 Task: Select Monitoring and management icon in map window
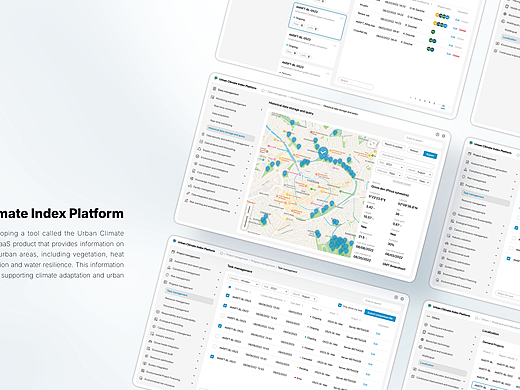coord(212,97)
